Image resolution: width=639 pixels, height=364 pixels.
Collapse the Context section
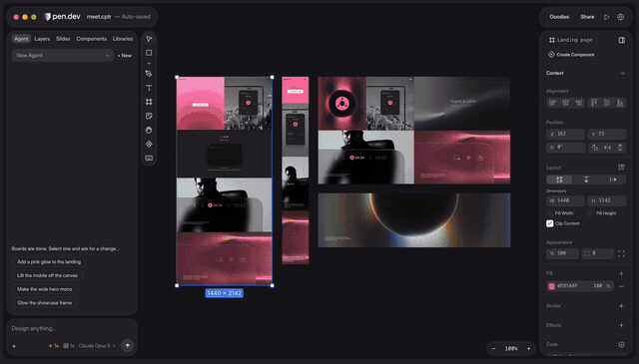[x=622, y=73]
